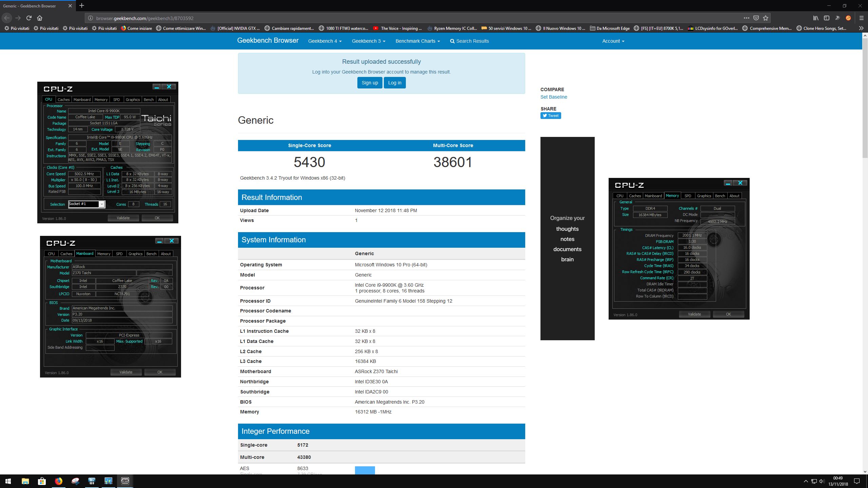This screenshot has height=488, width=868.
Task: Open Windows Start menu
Action: pyautogui.click(x=8, y=481)
